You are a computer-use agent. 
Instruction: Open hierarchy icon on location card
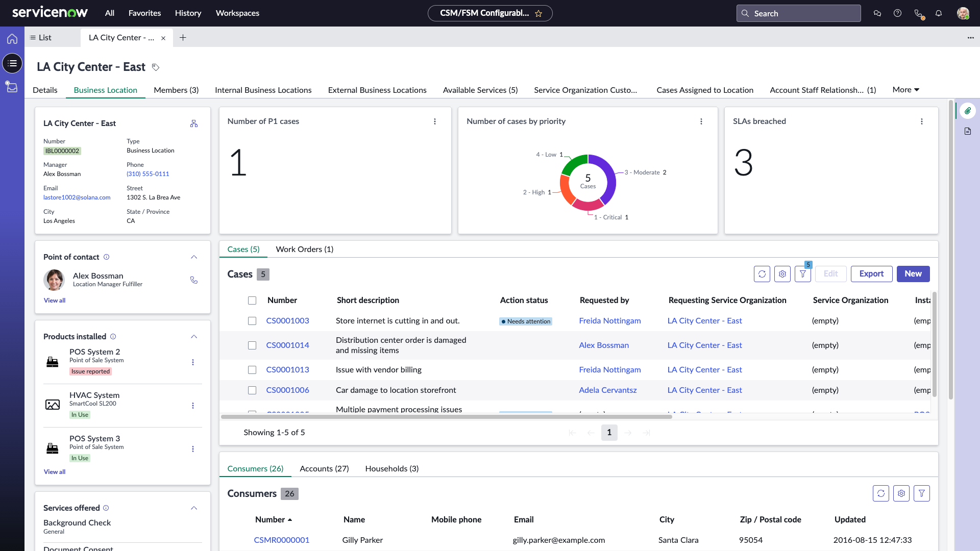coord(194,123)
